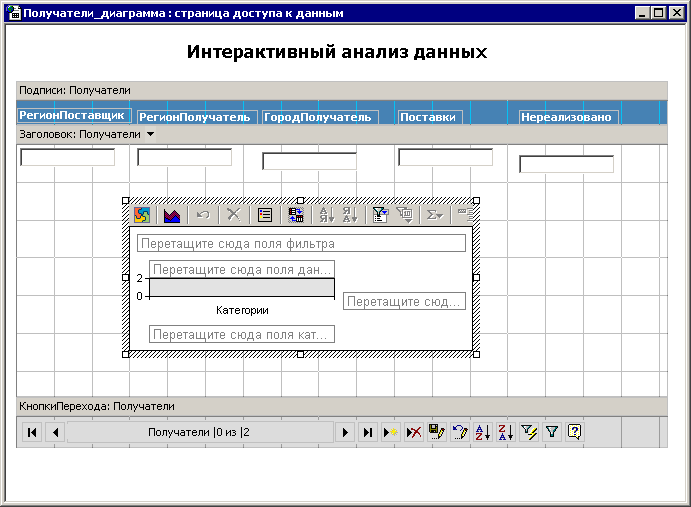Click the series fields drop area at right

pyautogui.click(x=404, y=301)
